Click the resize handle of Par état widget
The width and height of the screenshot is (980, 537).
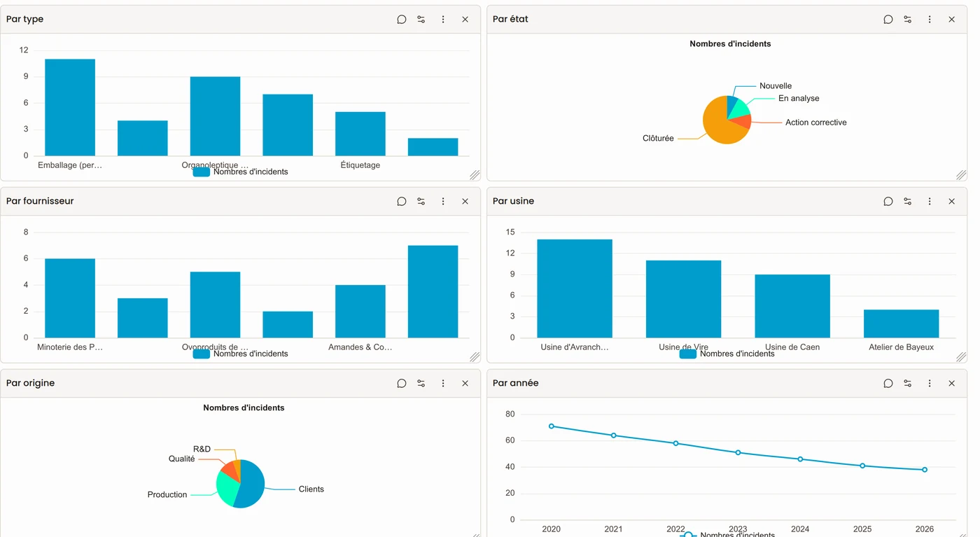click(x=961, y=175)
